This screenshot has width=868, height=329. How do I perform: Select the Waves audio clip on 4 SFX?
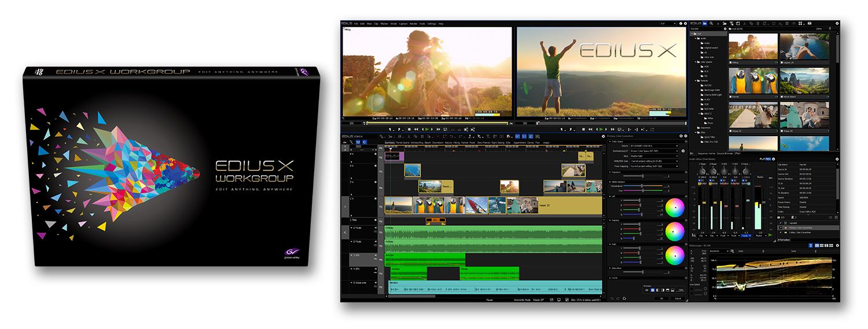(490, 273)
